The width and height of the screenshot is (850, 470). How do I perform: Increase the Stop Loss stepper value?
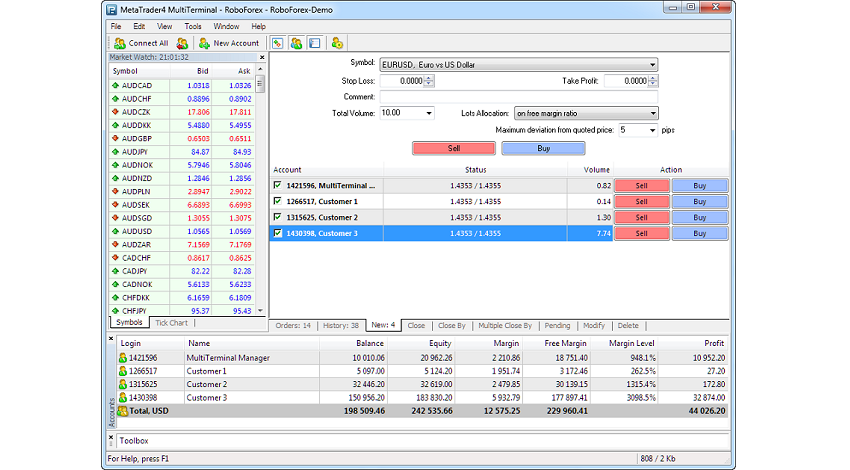[x=429, y=78]
